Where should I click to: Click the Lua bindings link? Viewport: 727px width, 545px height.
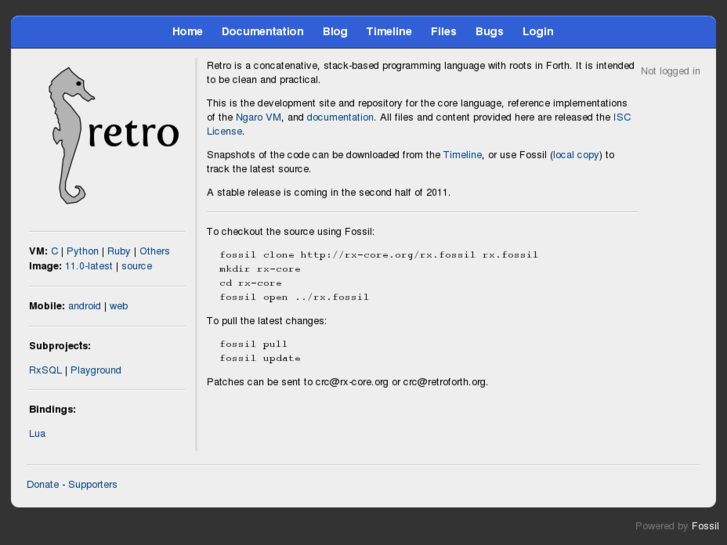click(x=37, y=434)
